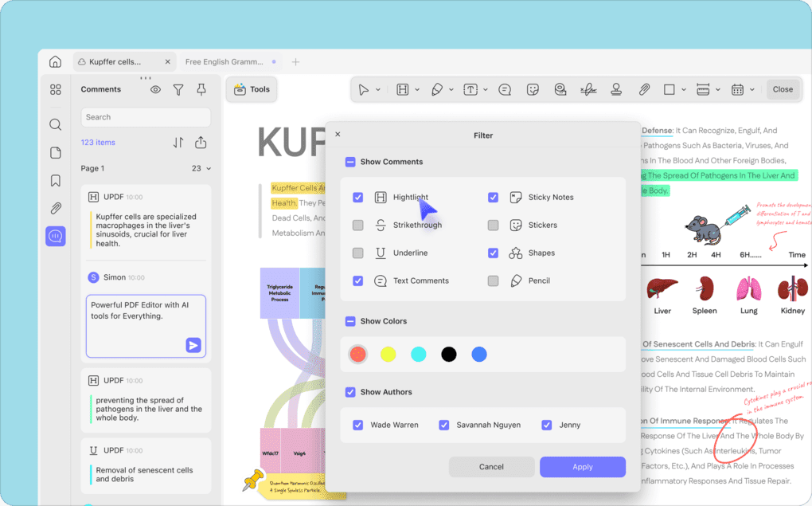
Task: Open the highlighter pen dropdown chevron
Action: click(451, 88)
